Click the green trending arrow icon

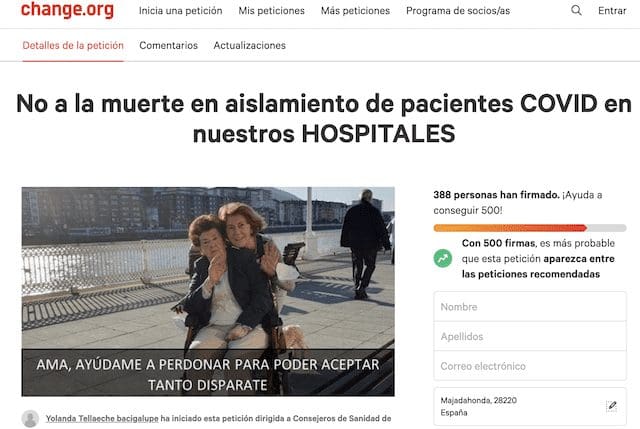(442, 258)
